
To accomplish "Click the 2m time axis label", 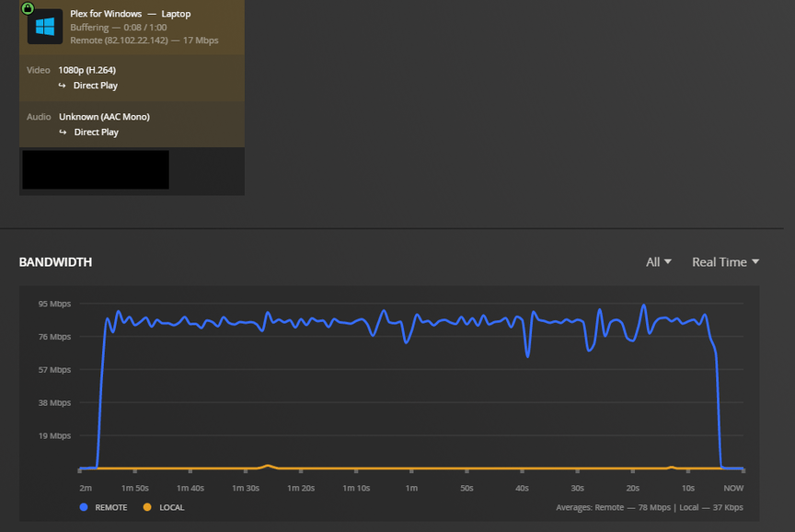I will (x=86, y=488).
